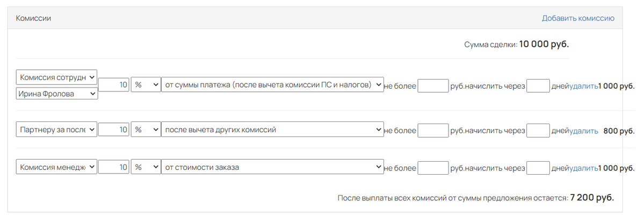Open the 'Ирина Фролова' employee dropdown
This screenshot has height=223, width=644.
57,93
